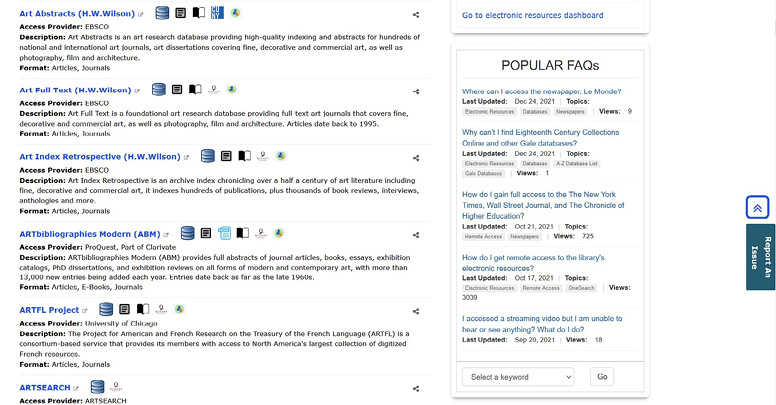
Task: Share the ARTFL Project entry
Action: [416, 312]
